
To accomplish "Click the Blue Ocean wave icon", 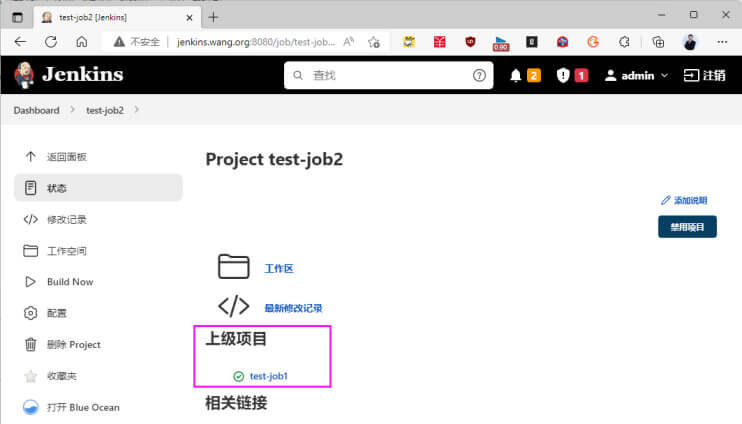I will pyautogui.click(x=31, y=407).
